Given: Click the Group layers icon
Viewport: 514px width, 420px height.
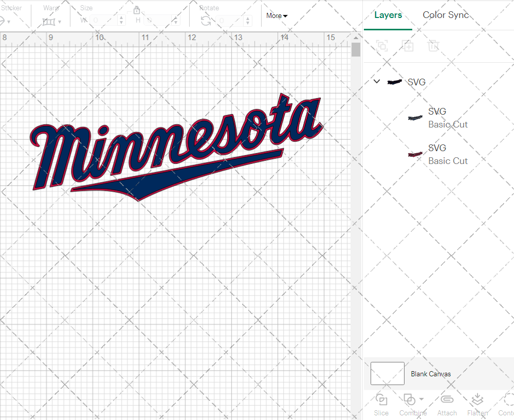Looking at the screenshot, I should pos(382,46).
